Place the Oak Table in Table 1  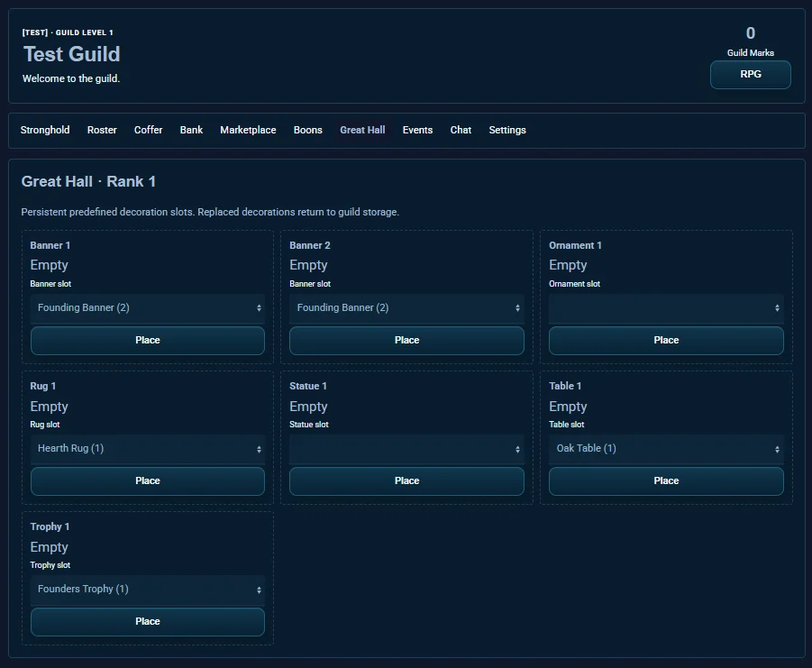666,481
